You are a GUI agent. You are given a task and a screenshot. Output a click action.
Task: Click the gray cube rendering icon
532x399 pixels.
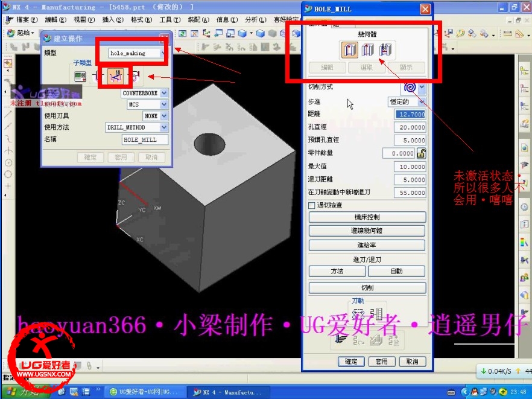click(273, 33)
